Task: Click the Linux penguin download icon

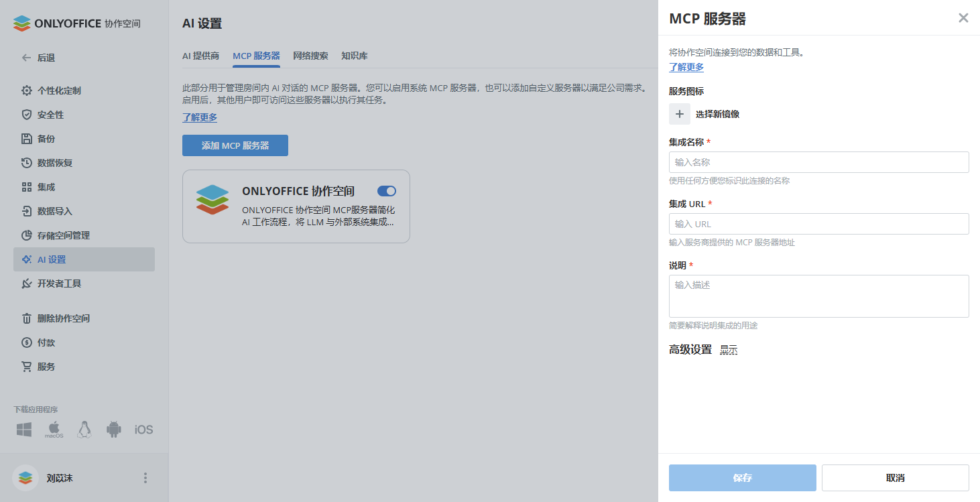Action: click(x=83, y=430)
